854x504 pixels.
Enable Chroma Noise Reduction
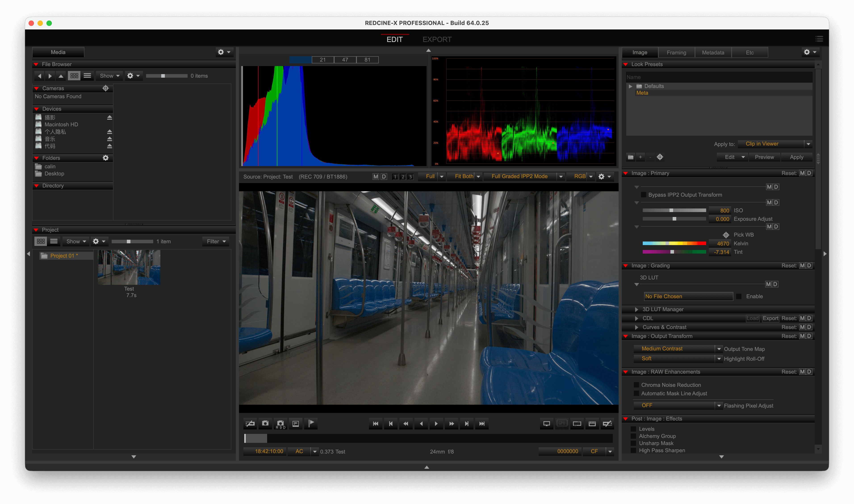(x=636, y=385)
